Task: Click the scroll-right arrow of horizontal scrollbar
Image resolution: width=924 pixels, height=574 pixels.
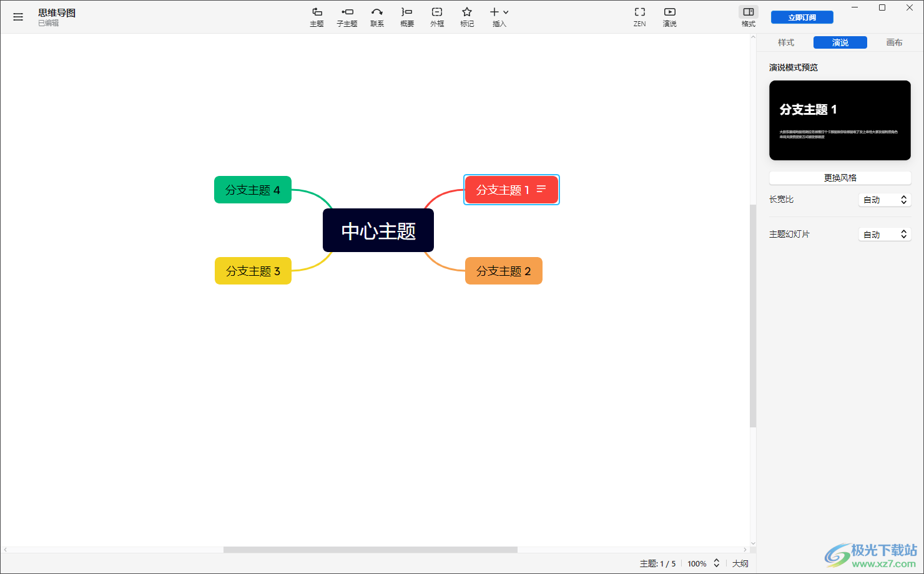Action: (x=745, y=550)
